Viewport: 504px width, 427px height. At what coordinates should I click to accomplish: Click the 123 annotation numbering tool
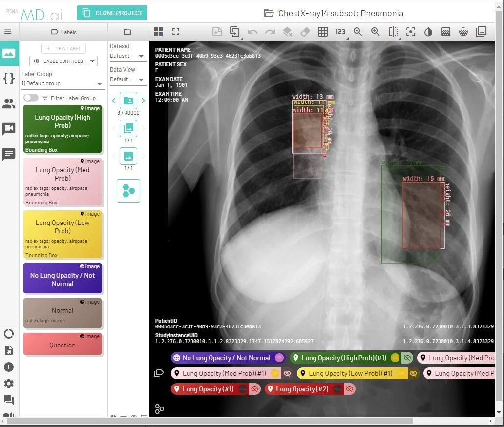click(340, 32)
